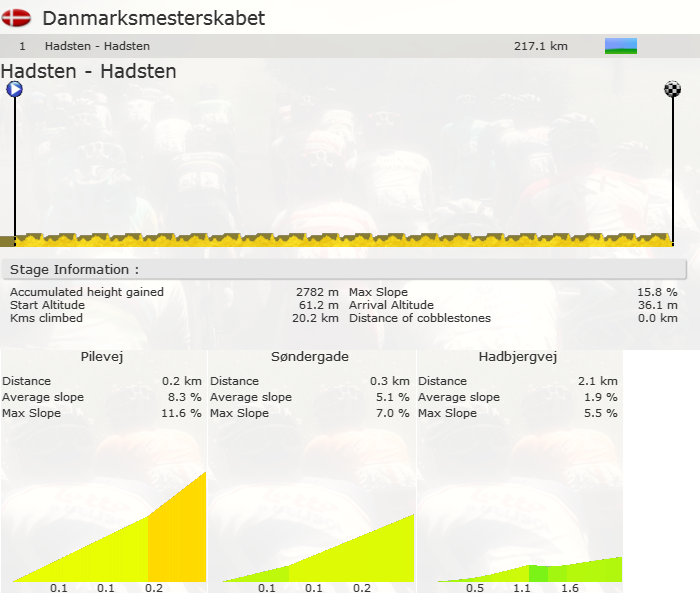Click the Pilevej climb name heading
Viewport: 700px width, 613px height.
[102, 358]
